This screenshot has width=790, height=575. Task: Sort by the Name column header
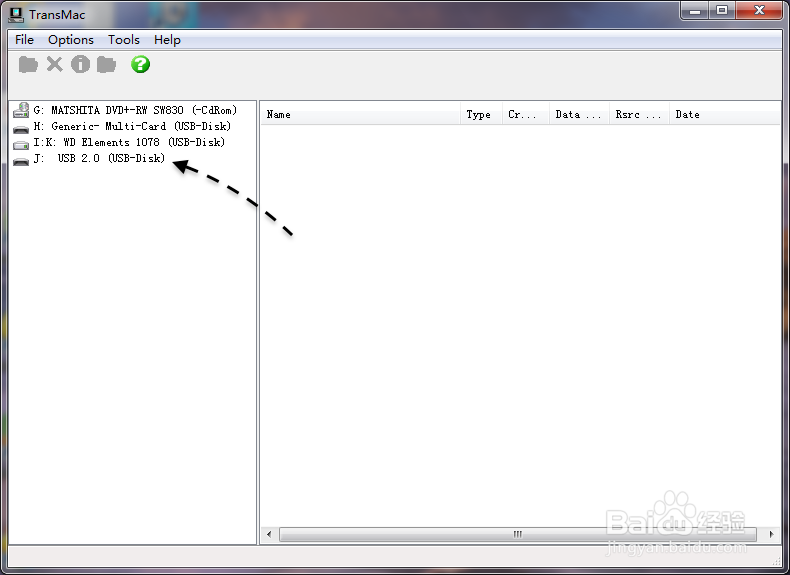tap(360, 115)
